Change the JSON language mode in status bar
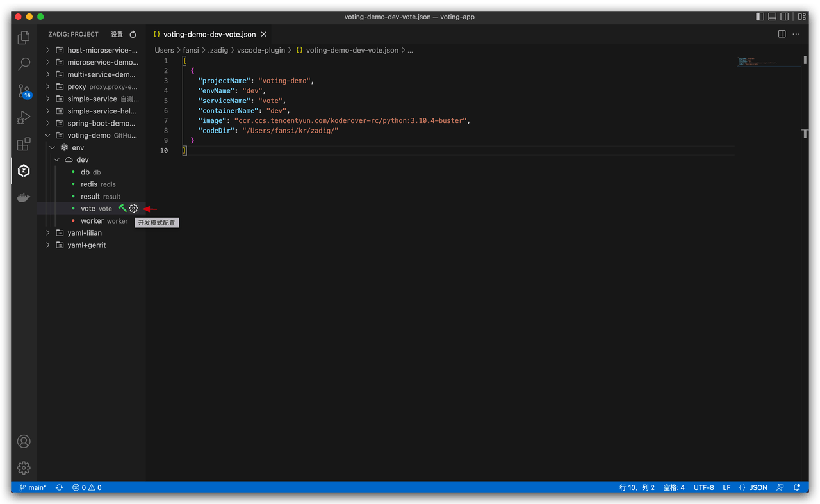The width and height of the screenshot is (820, 504). (753, 487)
